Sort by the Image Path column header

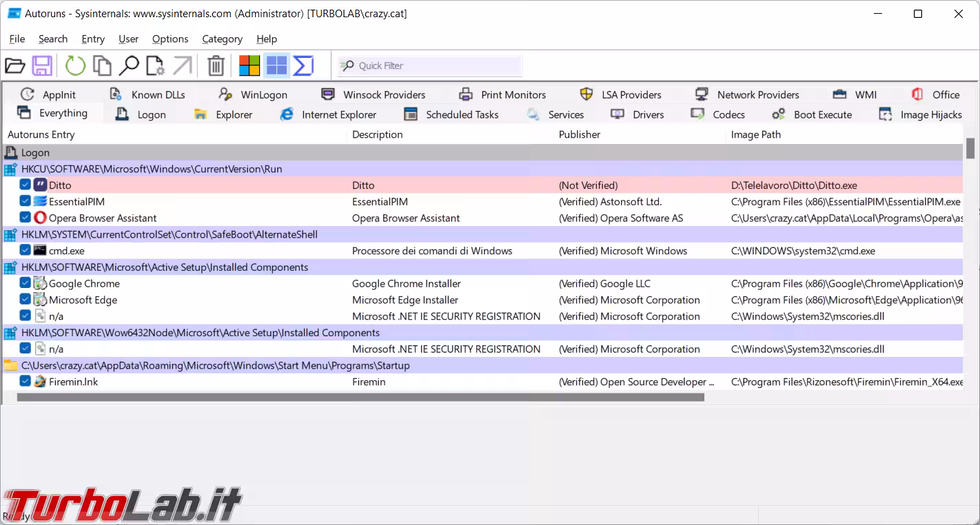(x=756, y=134)
